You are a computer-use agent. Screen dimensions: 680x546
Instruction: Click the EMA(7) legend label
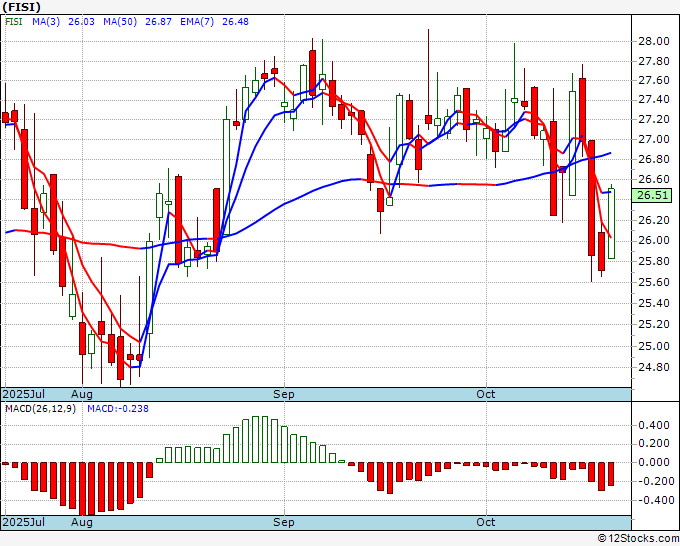[197, 22]
